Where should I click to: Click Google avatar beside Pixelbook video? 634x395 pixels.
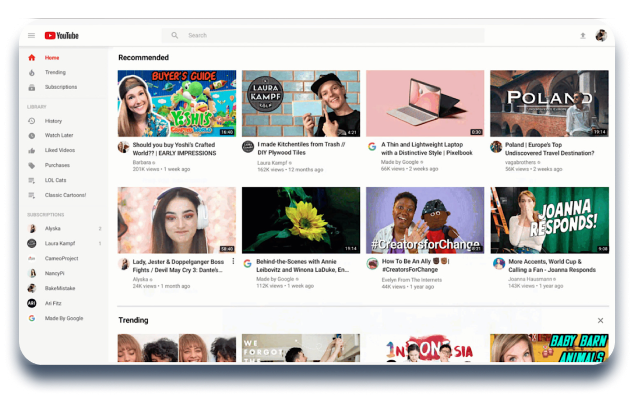tap(372, 146)
